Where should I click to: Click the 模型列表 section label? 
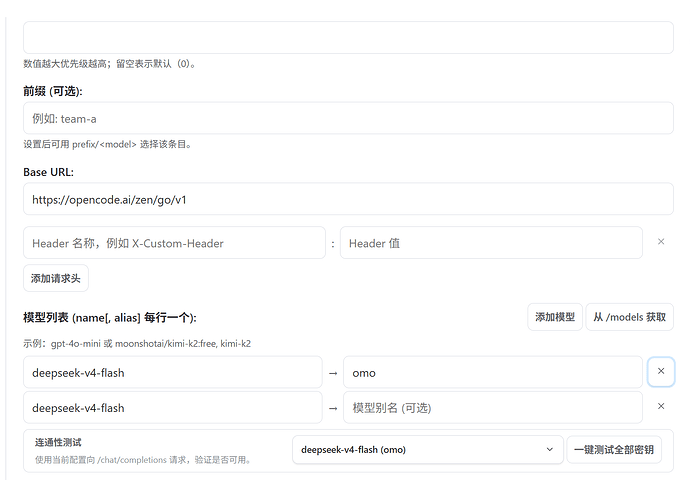click(x=110, y=318)
